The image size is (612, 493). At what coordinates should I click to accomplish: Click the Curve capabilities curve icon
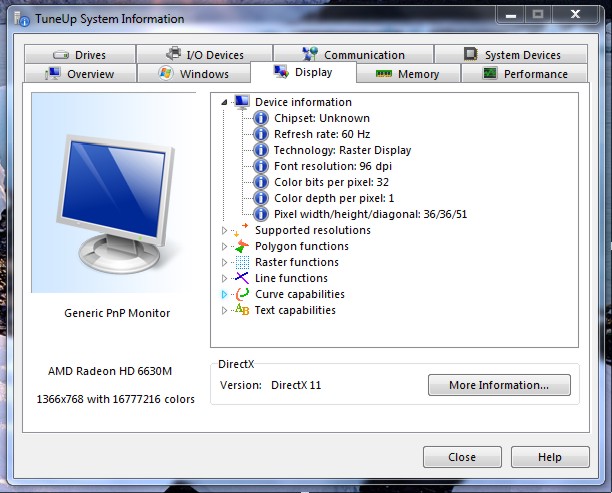point(242,294)
